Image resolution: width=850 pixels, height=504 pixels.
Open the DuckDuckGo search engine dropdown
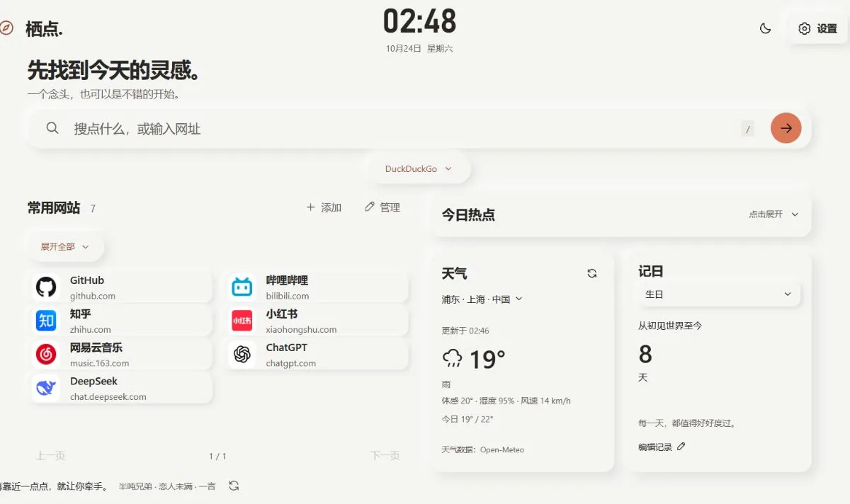click(x=418, y=169)
